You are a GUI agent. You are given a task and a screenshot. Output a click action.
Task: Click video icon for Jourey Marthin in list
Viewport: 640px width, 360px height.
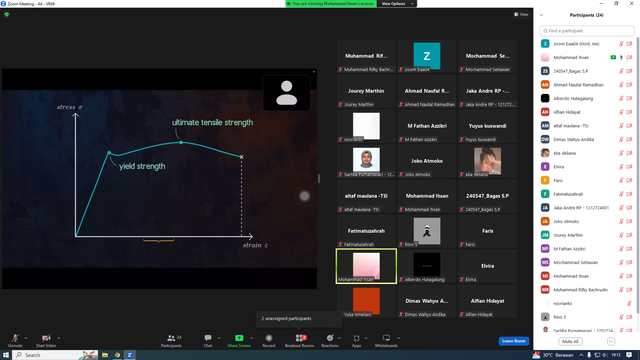pos(629,235)
